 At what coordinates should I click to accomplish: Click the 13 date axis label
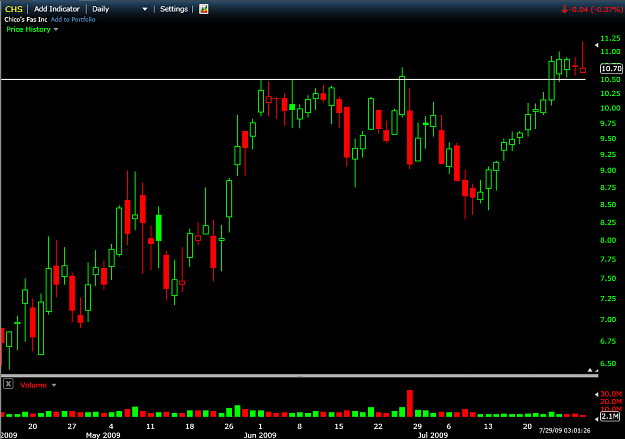pos(488,426)
